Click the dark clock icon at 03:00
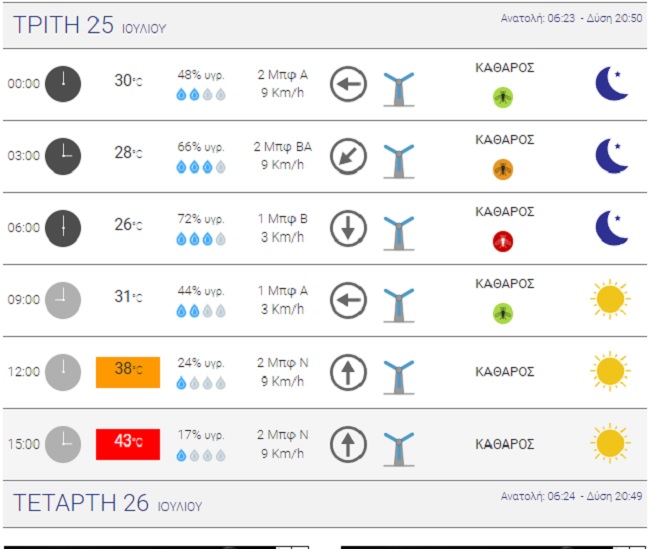This screenshot has height=549, width=655. 63,156
